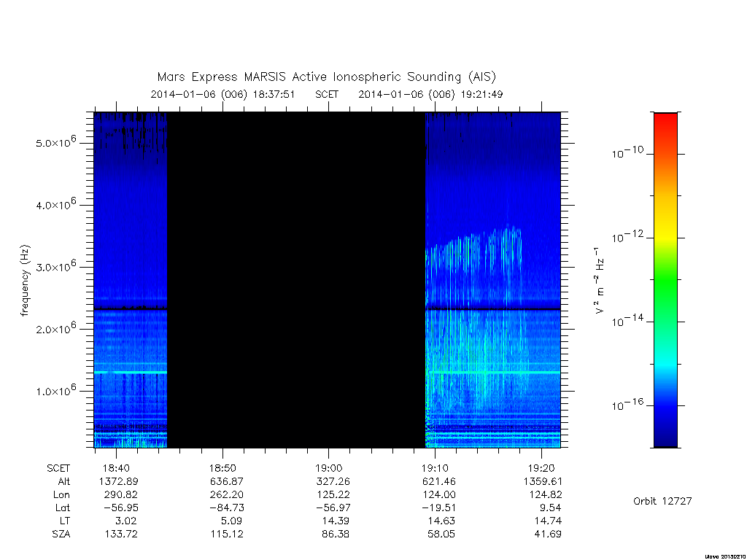Click the 10⁻¹² color scale label
The width and height of the screenshot is (747, 560).
[627, 236]
